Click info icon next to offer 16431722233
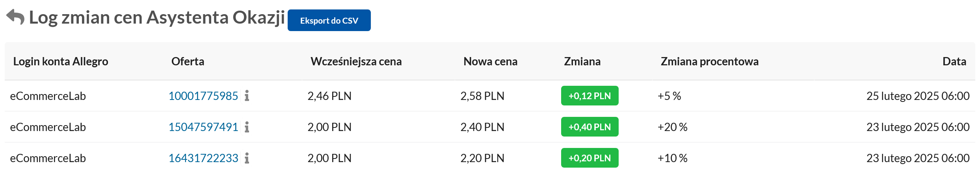 247,158
